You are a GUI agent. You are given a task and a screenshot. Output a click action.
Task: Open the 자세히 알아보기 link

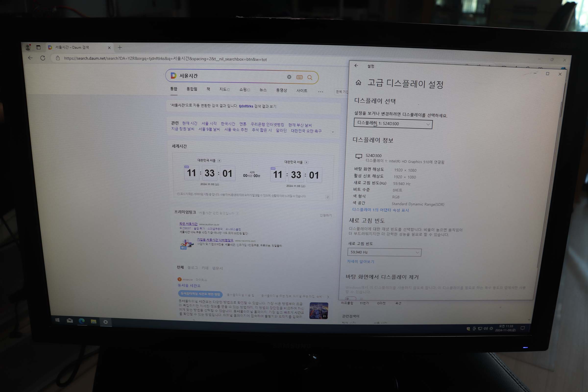360,261
